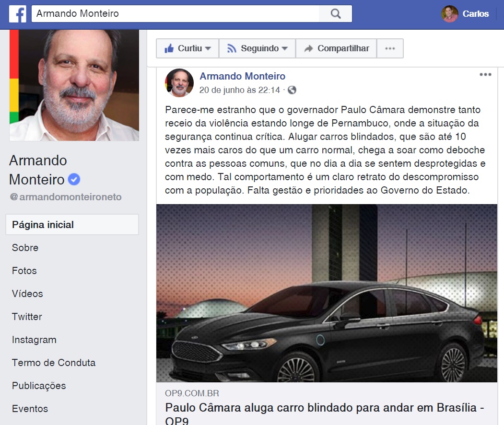Open the Sobre sidebar section
The width and height of the screenshot is (504, 425).
25,248
